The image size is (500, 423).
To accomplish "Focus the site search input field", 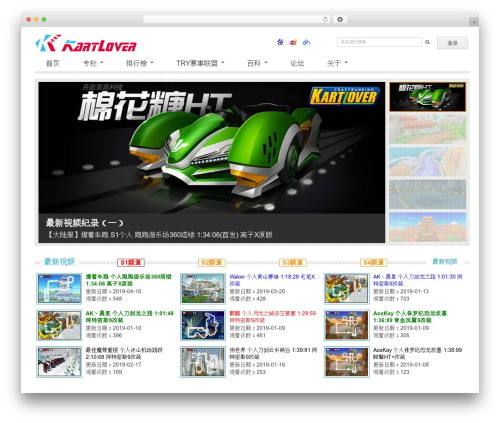I will tap(379, 42).
